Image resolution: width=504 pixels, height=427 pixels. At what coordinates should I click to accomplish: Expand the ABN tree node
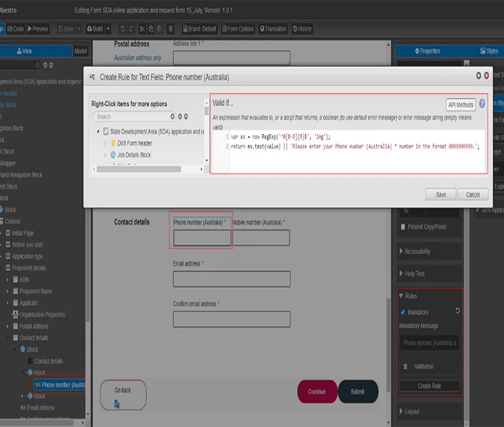tap(7, 280)
